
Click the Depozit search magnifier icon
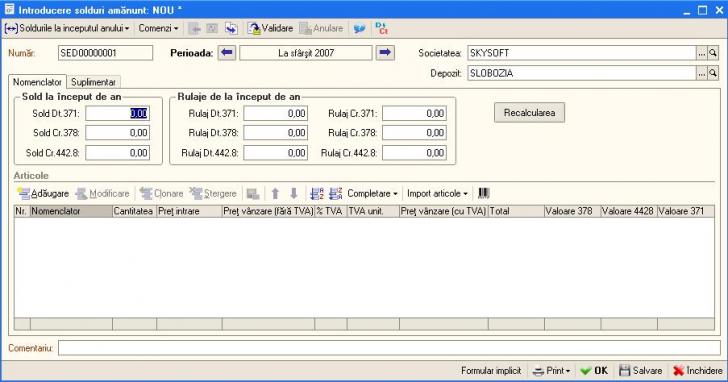click(713, 73)
